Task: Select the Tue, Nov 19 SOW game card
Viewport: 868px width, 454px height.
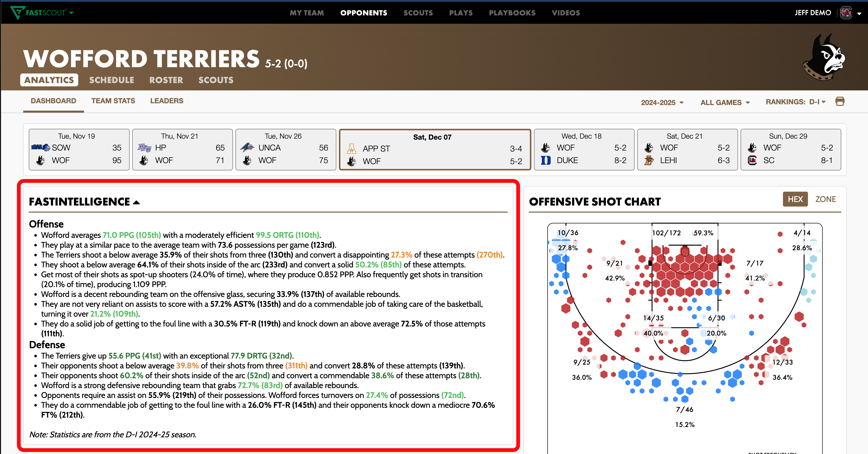Action: [x=79, y=149]
